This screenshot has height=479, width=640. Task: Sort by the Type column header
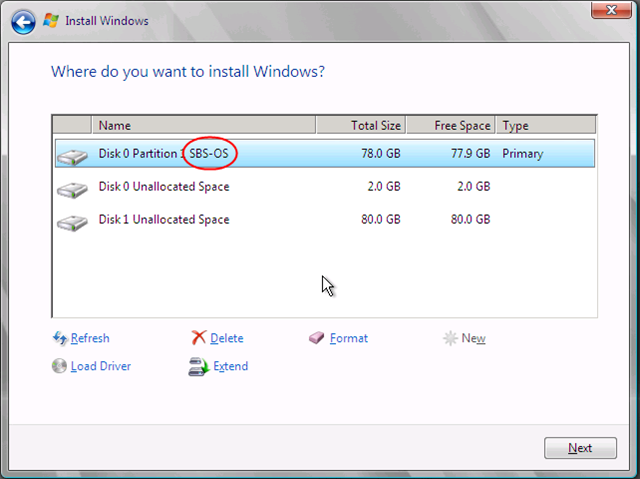(x=546, y=125)
